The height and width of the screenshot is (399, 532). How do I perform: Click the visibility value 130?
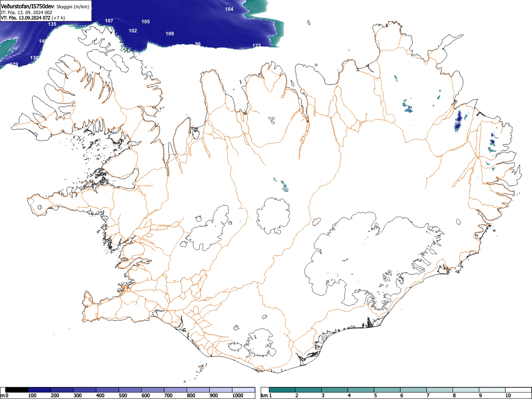[x=35, y=58]
